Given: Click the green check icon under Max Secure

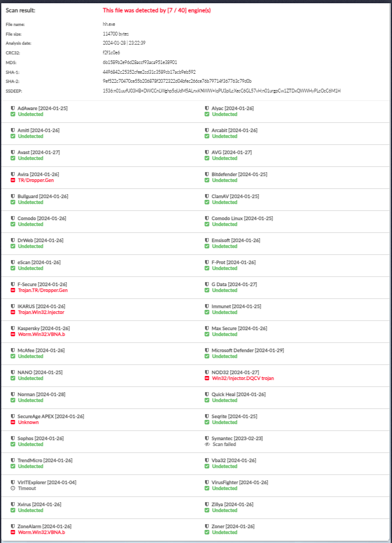Looking at the screenshot, I should tap(207, 334).
